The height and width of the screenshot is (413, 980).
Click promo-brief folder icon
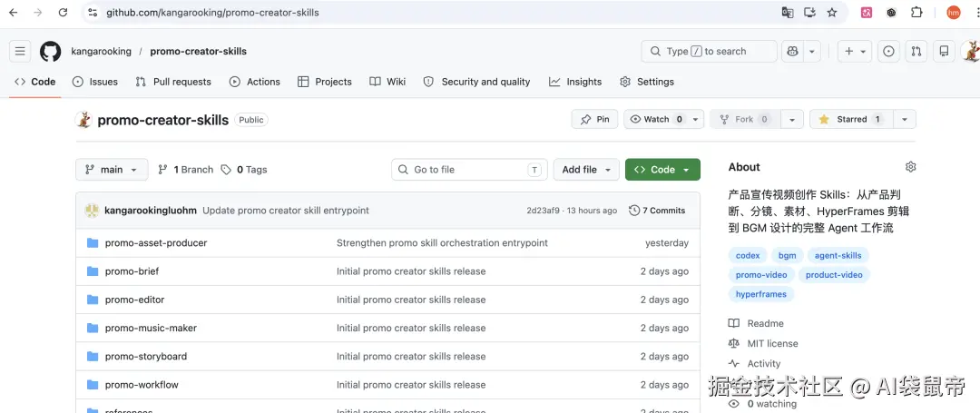(x=93, y=271)
